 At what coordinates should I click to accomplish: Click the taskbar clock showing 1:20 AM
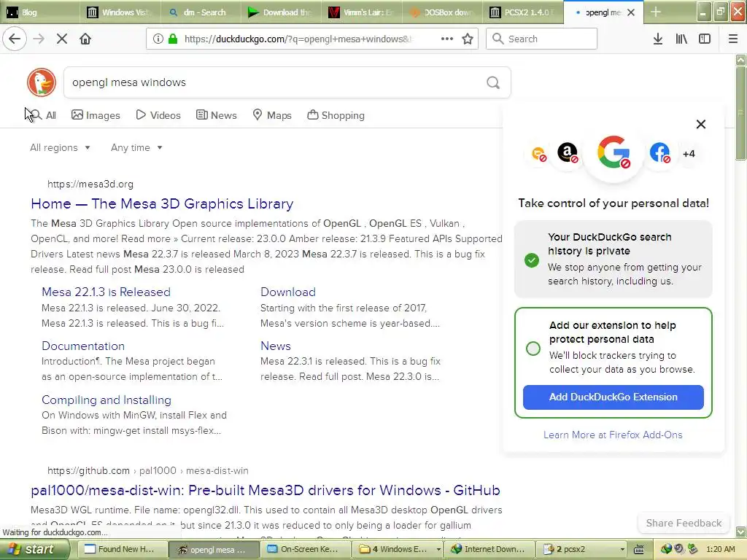tap(720, 550)
